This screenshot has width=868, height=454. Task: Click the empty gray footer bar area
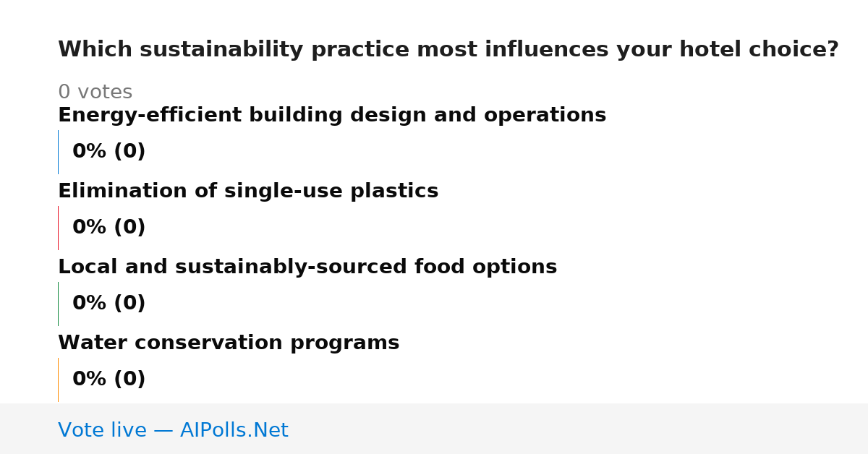(579, 429)
